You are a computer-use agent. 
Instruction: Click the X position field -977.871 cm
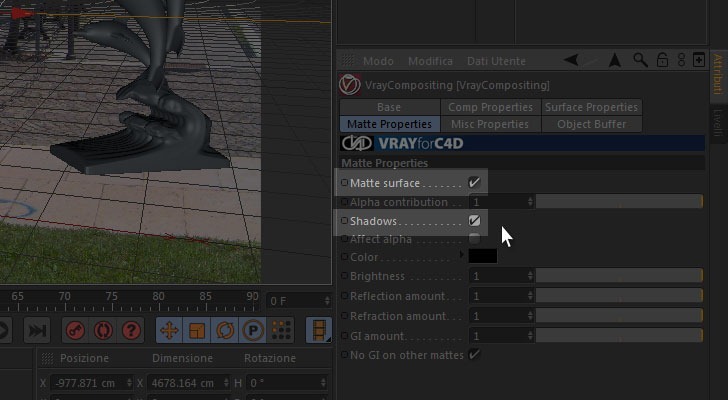point(87,383)
